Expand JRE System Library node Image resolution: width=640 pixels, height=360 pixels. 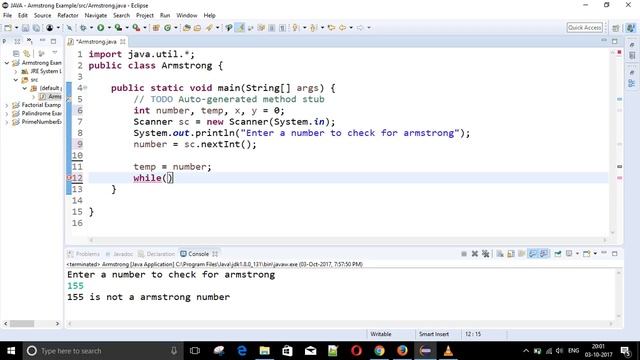(x=16, y=71)
